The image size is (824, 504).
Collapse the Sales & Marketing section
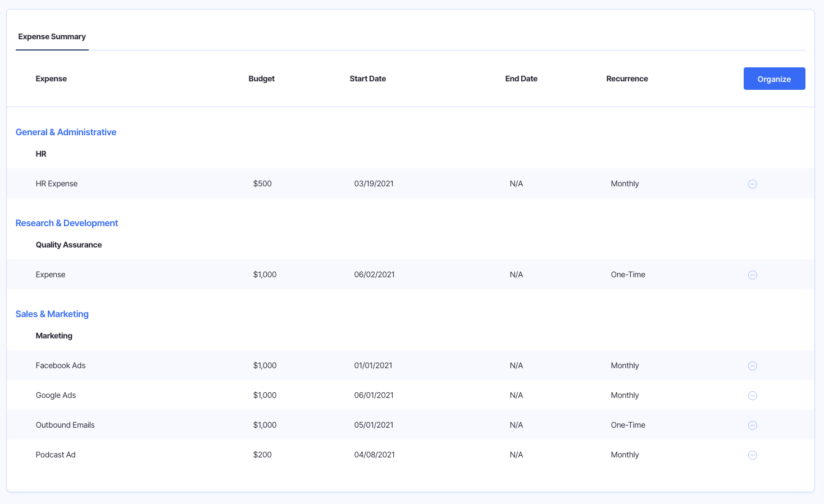[52, 314]
